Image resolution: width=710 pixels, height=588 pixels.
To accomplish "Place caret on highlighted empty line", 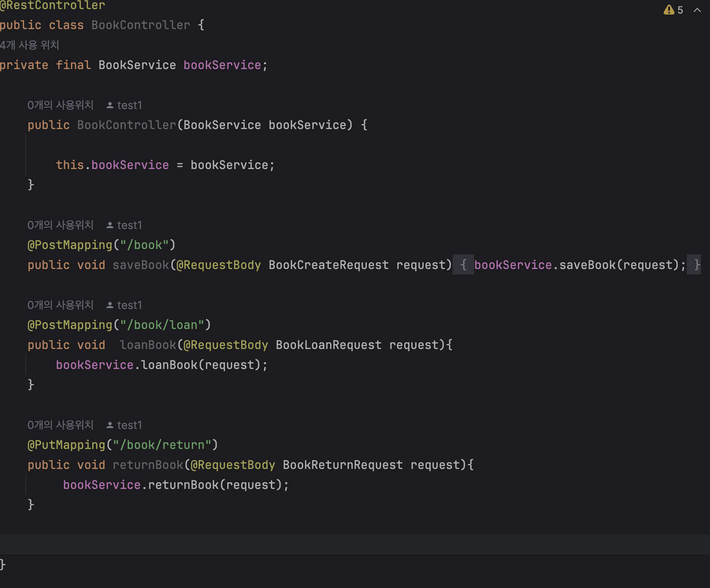I will pyautogui.click(x=355, y=544).
